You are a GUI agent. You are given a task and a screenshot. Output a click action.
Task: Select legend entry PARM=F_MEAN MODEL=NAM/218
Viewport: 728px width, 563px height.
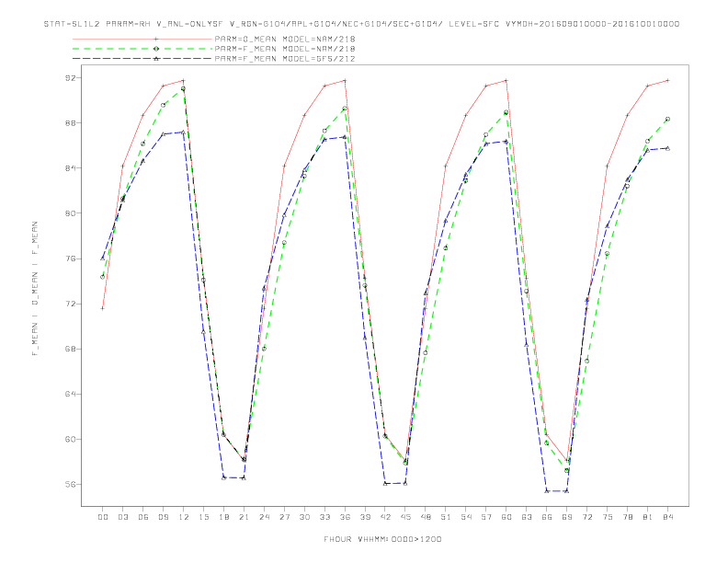214,49
